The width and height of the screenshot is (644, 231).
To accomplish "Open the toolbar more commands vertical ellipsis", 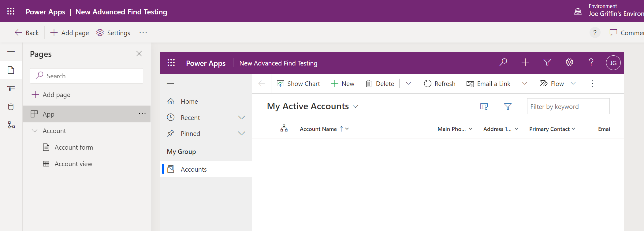I will click(x=592, y=84).
